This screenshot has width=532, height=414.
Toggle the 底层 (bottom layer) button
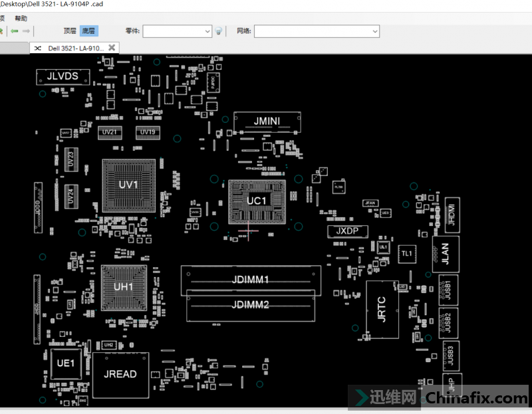88,31
